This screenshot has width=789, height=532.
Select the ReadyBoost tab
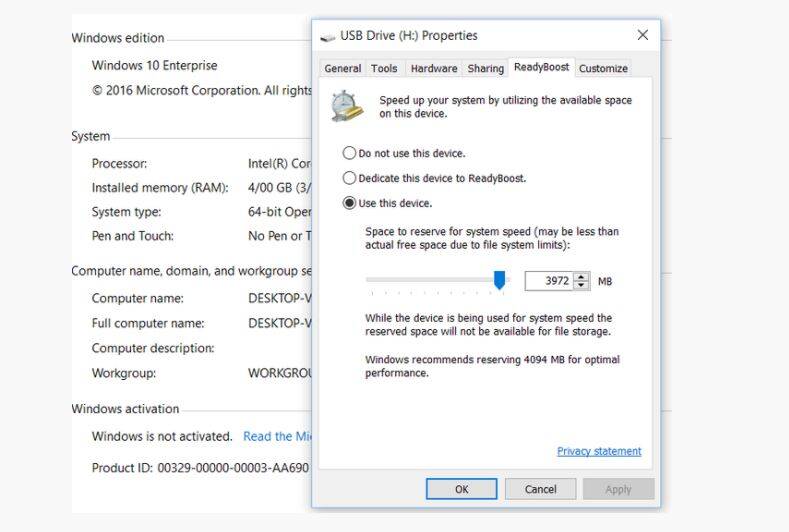[x=541, y=67]
